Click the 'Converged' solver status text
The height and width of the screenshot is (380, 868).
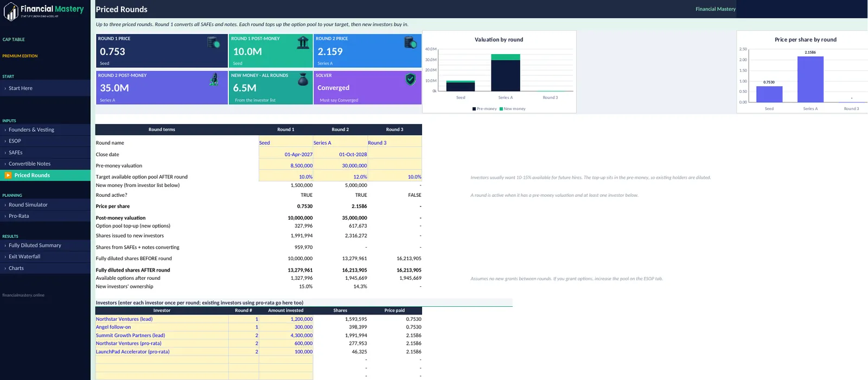(333, 88)
